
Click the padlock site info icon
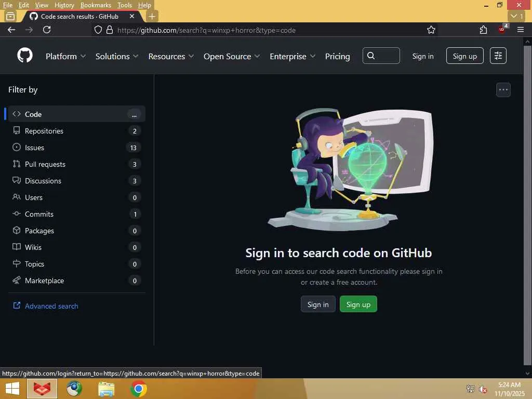109,30
